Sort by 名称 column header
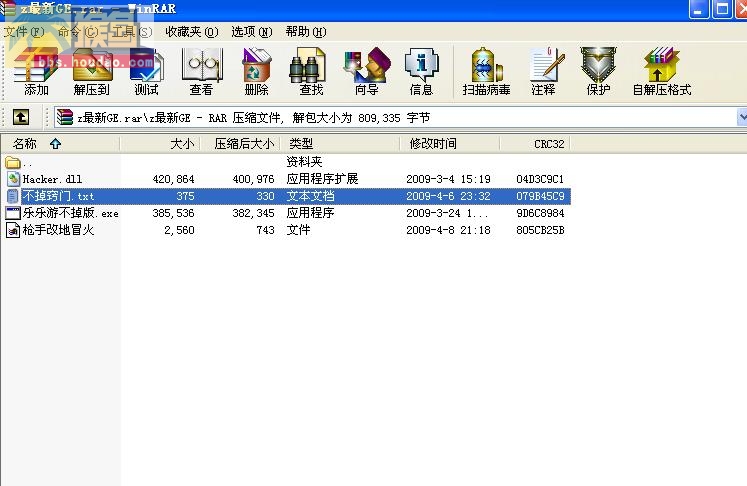The height and width of the screenshot is (486, 747). pyautogui.click(x=60, y=143)
